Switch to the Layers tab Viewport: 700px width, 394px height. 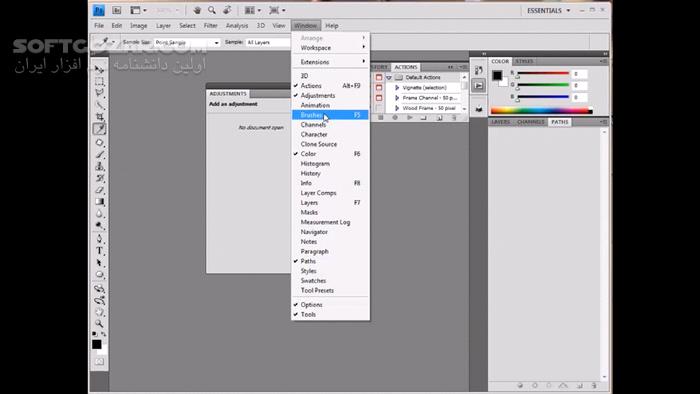500,122
